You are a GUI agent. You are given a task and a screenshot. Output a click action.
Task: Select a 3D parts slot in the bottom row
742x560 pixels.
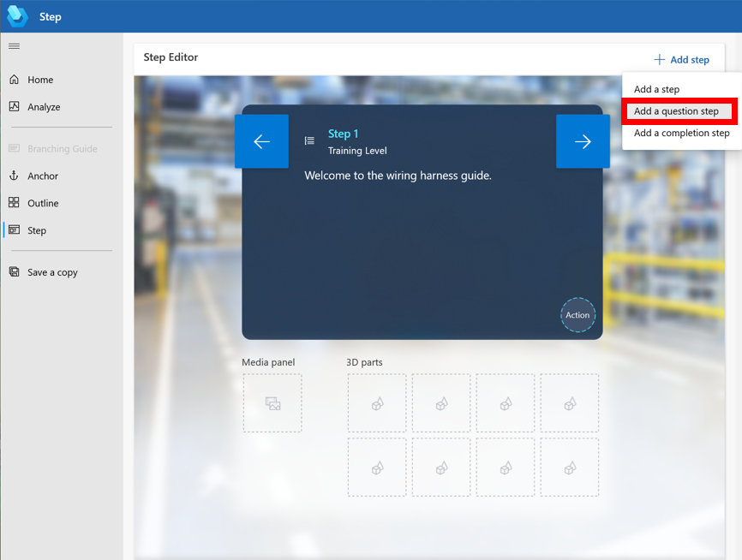click(x=377, y=467)
